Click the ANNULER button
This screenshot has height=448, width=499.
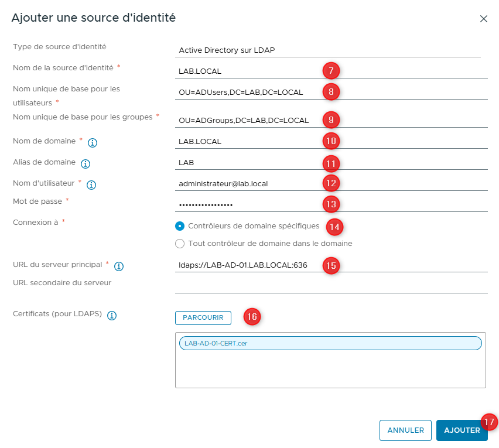pyautogui.click(x=405, y=430)
